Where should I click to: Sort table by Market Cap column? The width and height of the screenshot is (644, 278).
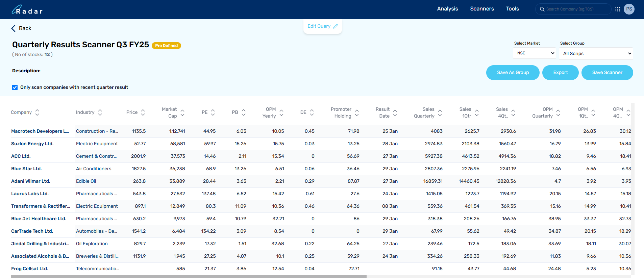point(182,112)
